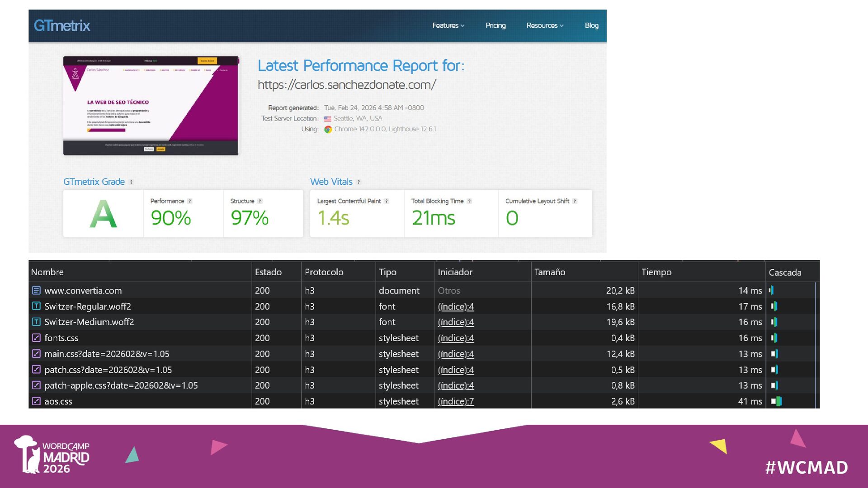
Task: Click the WordCamp Madrid 2026 logo
Action: point(52,455)
